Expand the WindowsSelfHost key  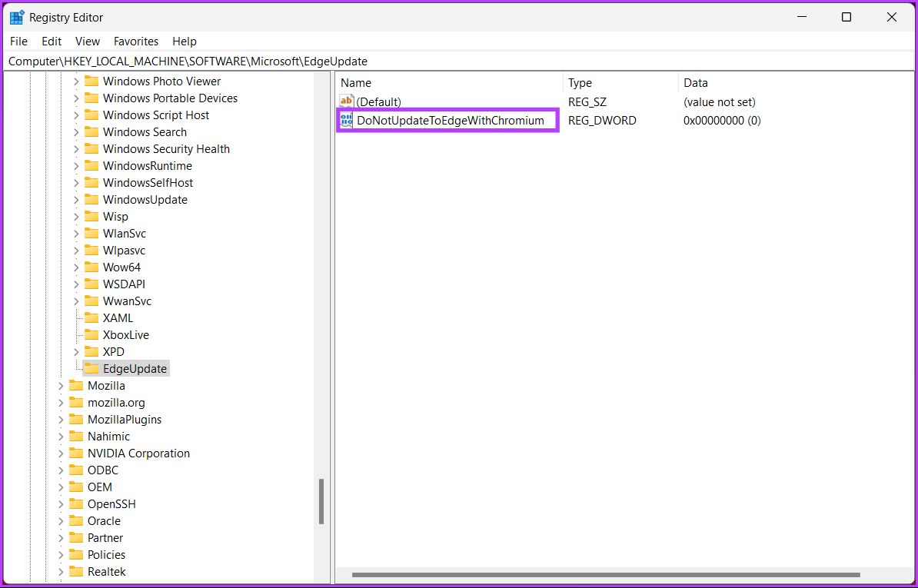tap(76, 183)
